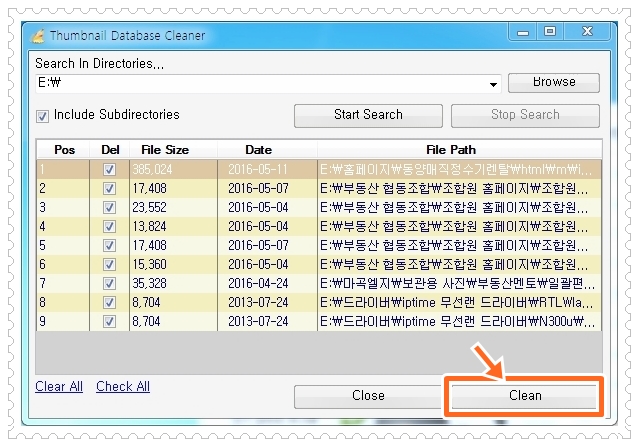Image resolution: width=639 pixels, height=447 pixels.
Task: Click the Stop Search button
Action: (x=525, y=116)
